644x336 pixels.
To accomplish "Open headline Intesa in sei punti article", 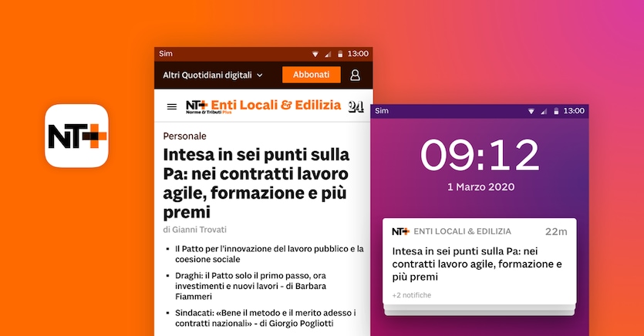I will click(256, 183).
